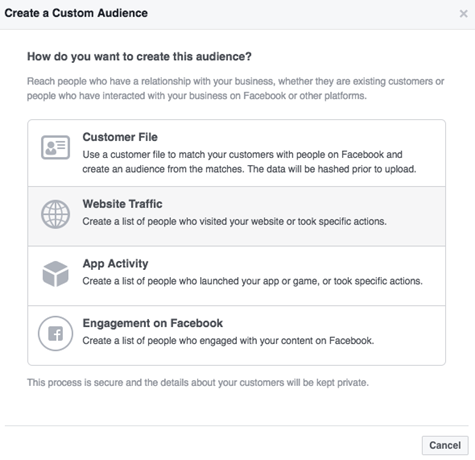Select the App Activity option title
This screenshot has width=475, height=460.
[115, 264]
